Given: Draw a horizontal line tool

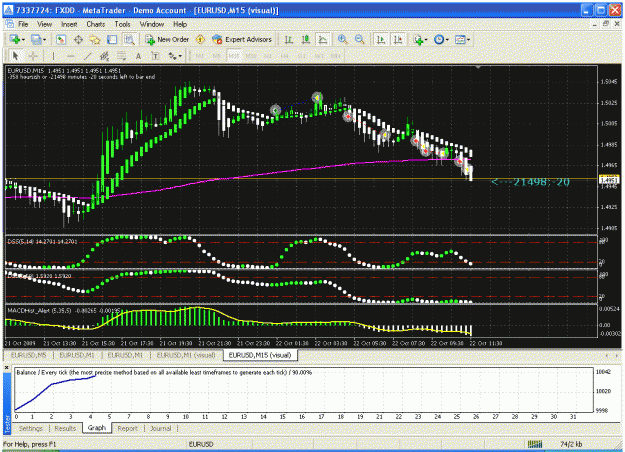Looking at the screenshot, I should [70, 56].
